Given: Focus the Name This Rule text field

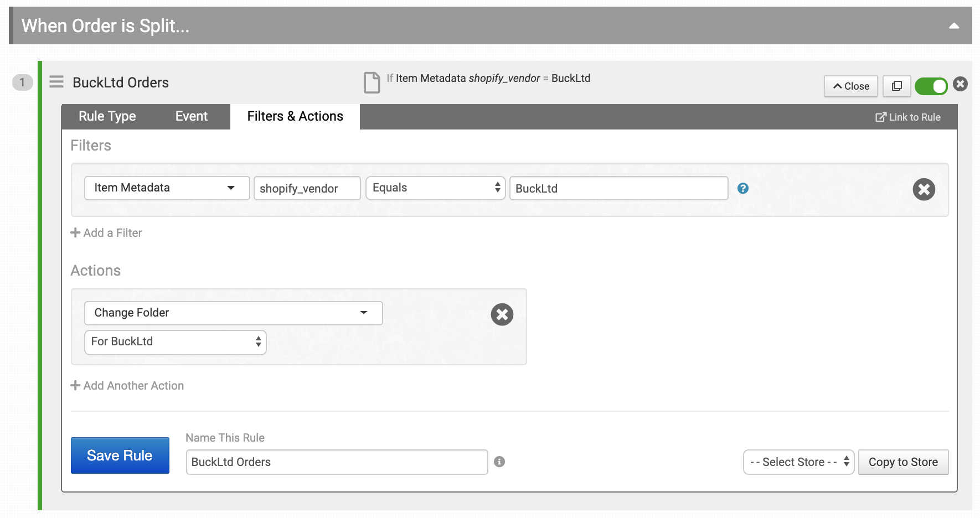Looking at the screenshot, I should pos(337,462).
